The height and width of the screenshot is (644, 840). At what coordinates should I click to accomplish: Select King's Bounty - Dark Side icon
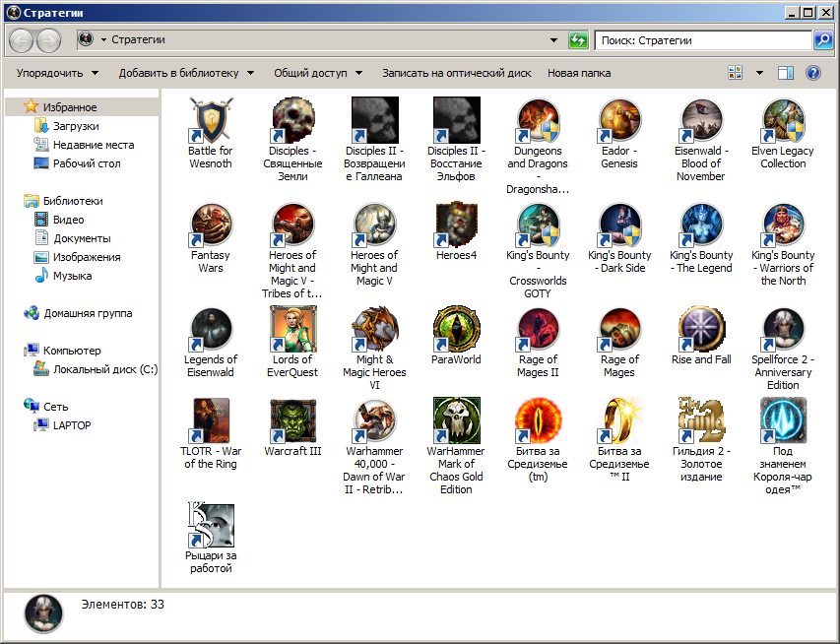[x=619, y=225]
